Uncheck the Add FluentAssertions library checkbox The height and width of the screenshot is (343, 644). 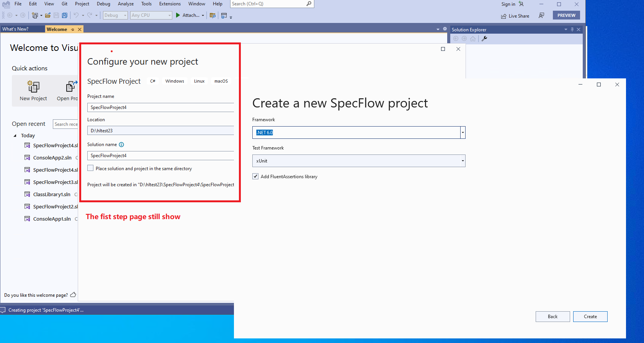tap(255, 176)
